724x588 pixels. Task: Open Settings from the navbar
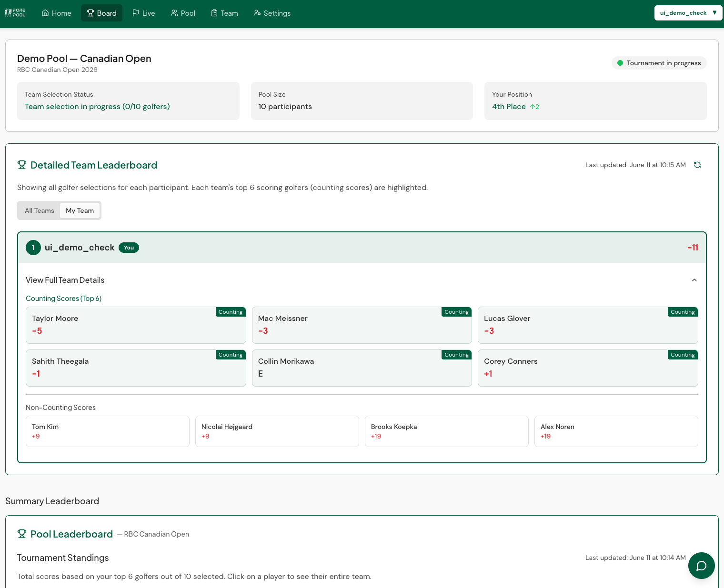[272, 13]
